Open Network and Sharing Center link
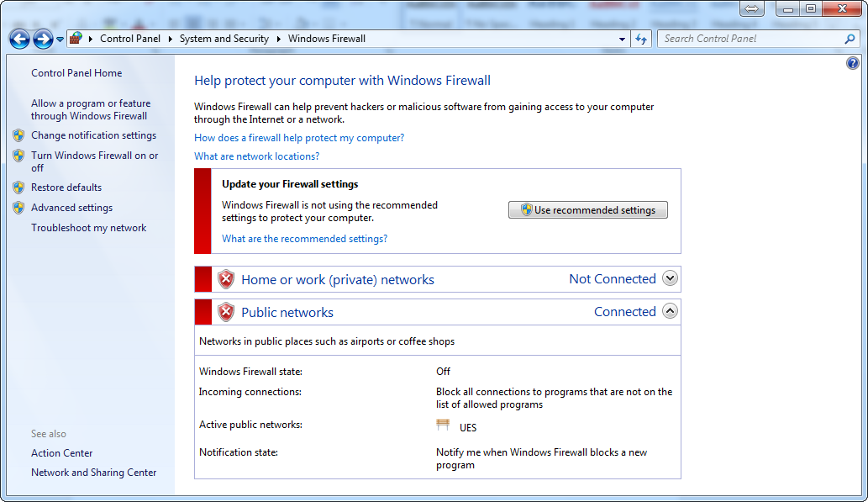The width and height of the screenshot is (868, 502). (93, 473)
